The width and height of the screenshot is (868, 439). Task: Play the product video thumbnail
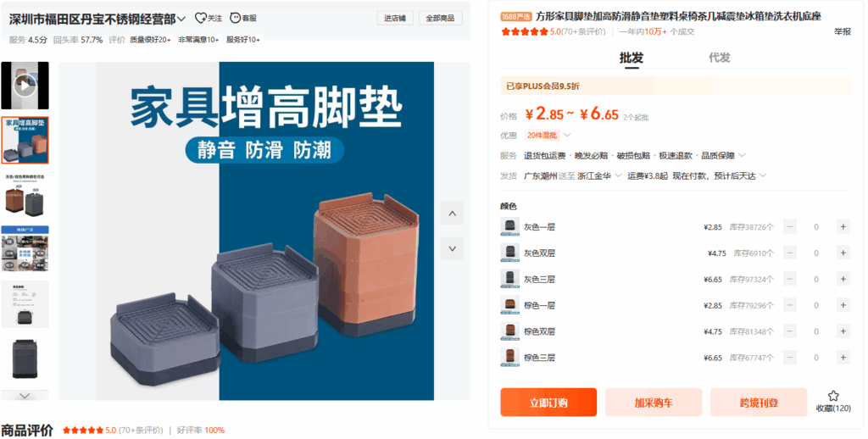click(x=25, y=86)
